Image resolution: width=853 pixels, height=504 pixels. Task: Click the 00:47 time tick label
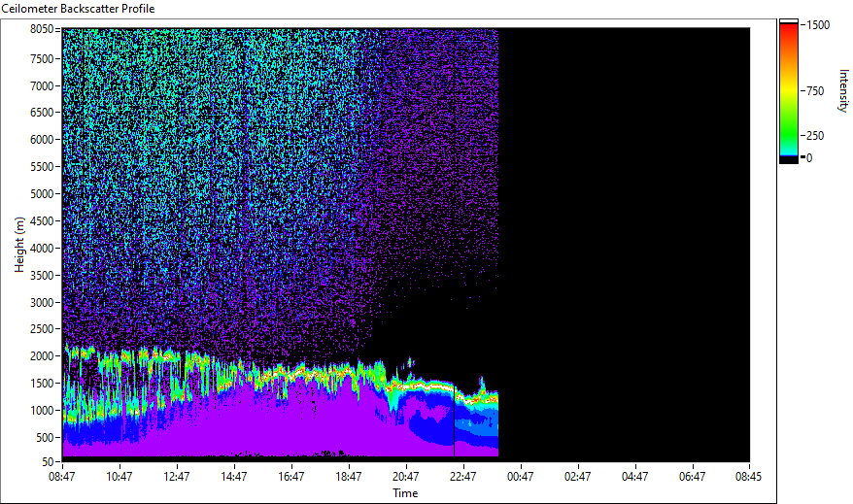click(521, 477)
